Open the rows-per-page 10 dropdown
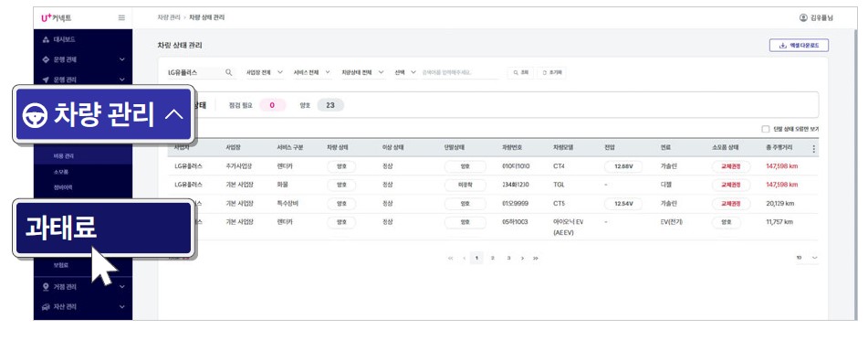The height and width of the screenshot is (340, 868). click(x=807, y=258)
